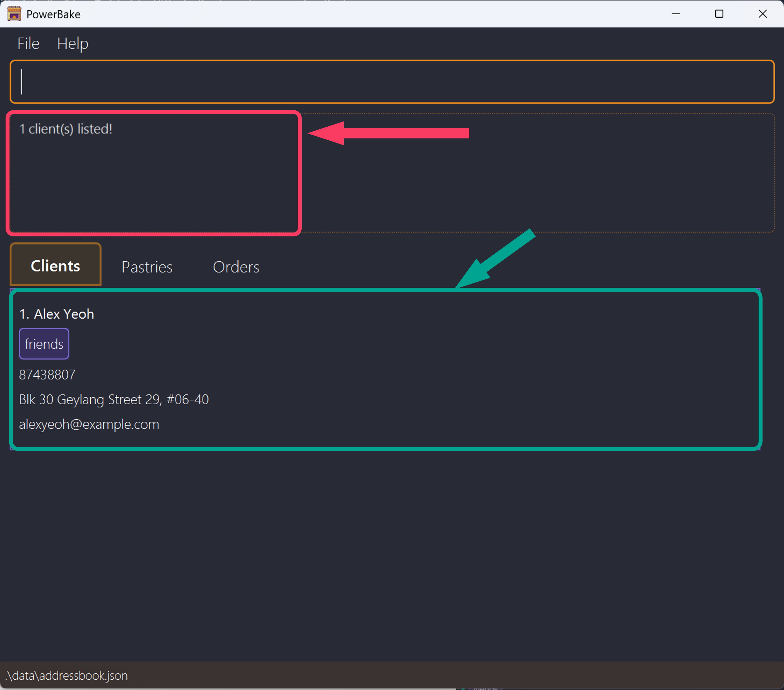The image size is (784, 690).
Task: Click phone number 87438807
Action: (x=47, y=374)
